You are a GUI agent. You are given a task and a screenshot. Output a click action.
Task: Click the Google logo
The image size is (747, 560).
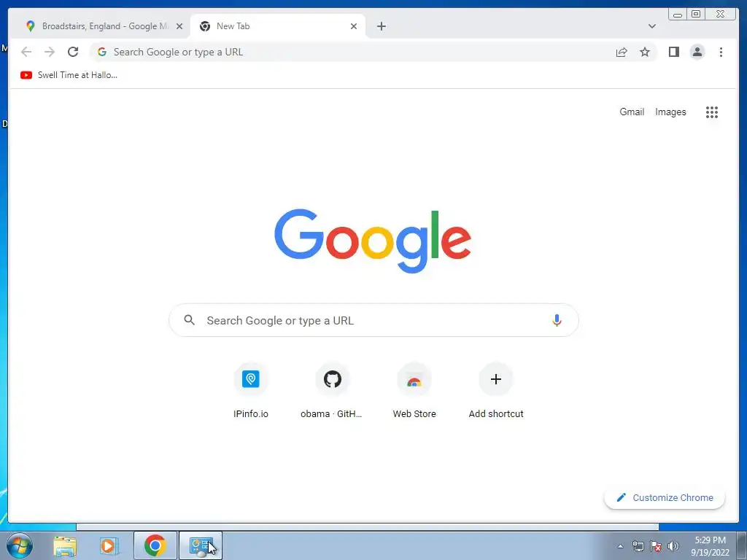[373, 241]
